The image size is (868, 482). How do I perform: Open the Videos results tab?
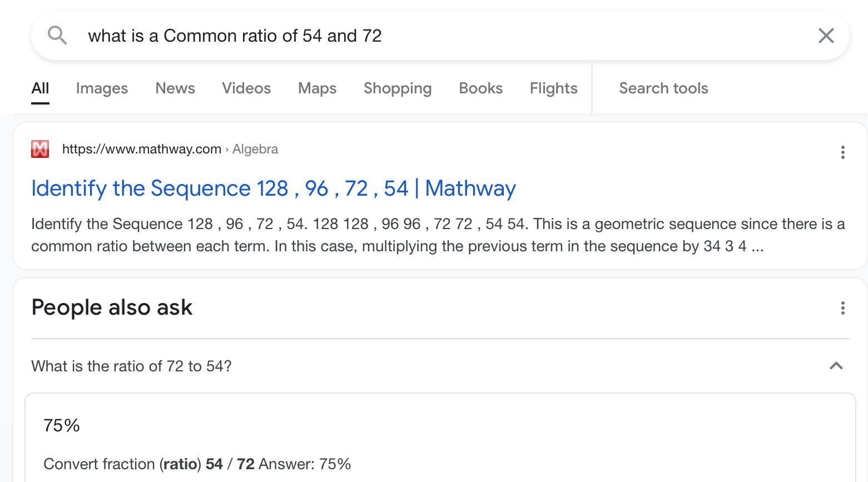pos(246,88)
